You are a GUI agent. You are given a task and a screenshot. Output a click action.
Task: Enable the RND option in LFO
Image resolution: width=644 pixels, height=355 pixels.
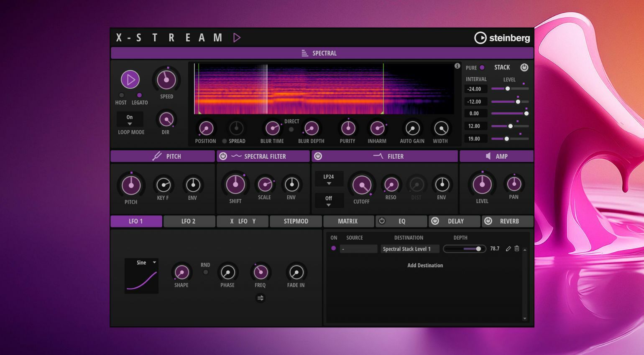205,272
